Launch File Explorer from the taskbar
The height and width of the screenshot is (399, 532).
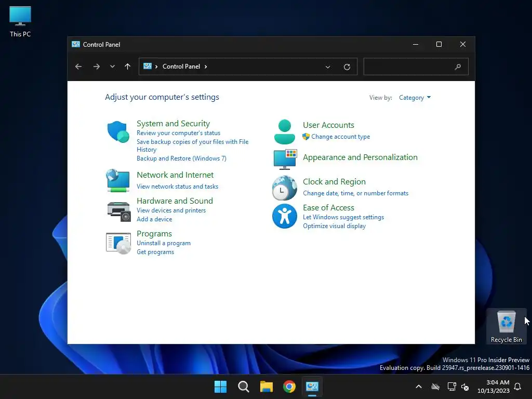point(267,387)
